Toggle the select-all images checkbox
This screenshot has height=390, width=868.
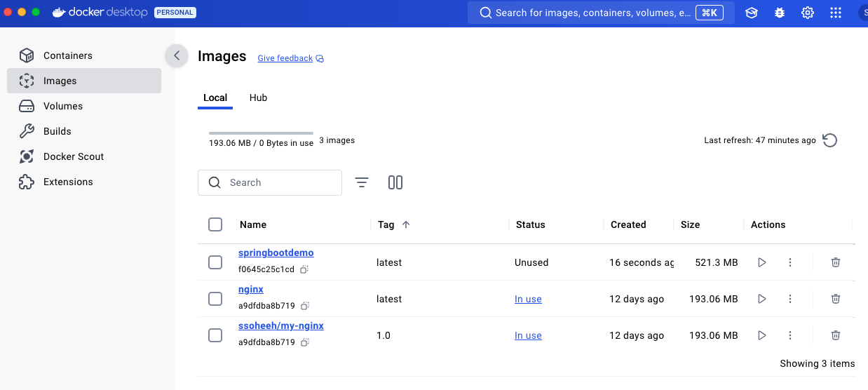coord(215,224)
